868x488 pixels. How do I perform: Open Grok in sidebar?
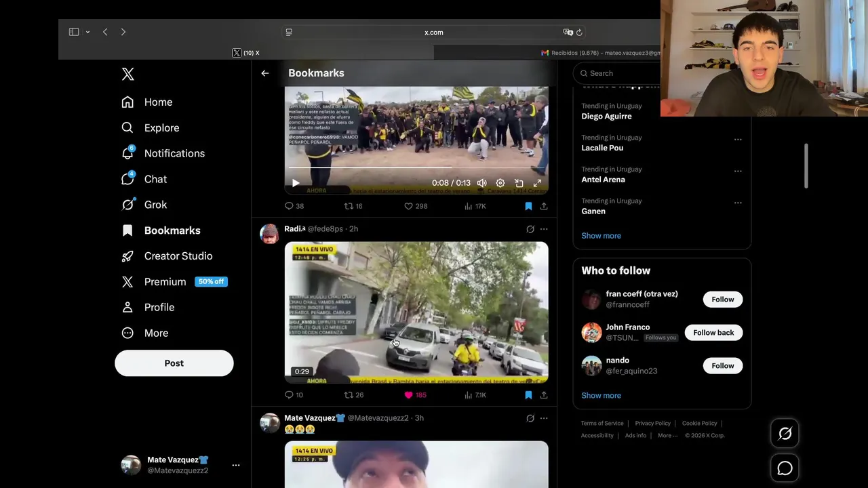pos(144,205)
